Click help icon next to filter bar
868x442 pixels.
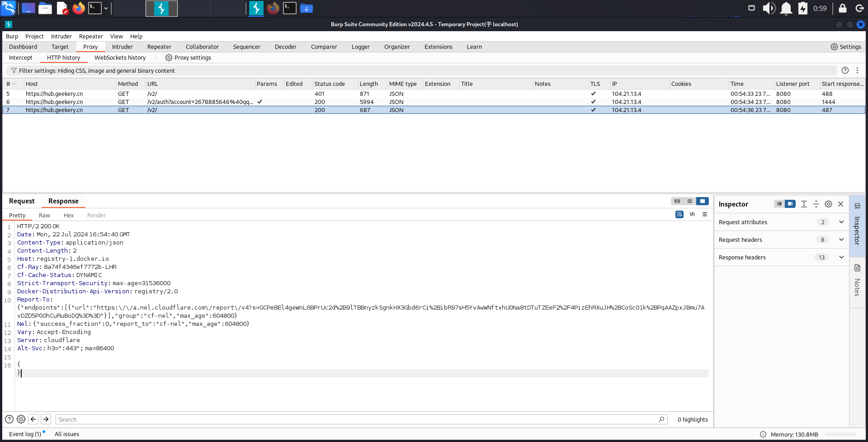click(x=845, y=71)
